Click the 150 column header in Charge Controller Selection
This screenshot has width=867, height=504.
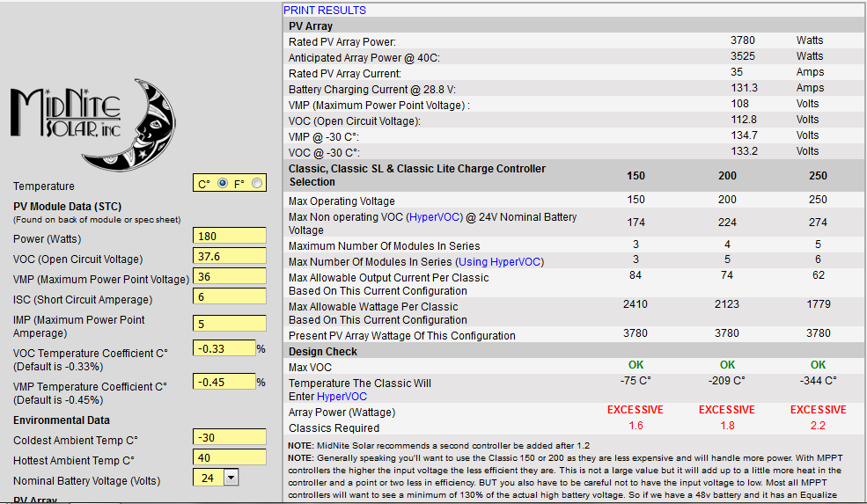tap(636, 176)
